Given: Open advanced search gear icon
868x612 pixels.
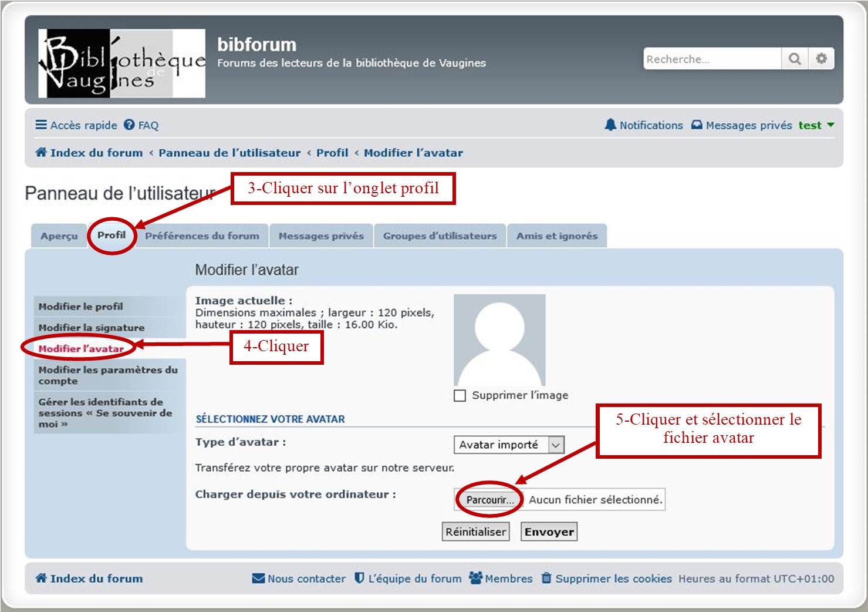Looking at the screenshot, I should coord(821,59).
